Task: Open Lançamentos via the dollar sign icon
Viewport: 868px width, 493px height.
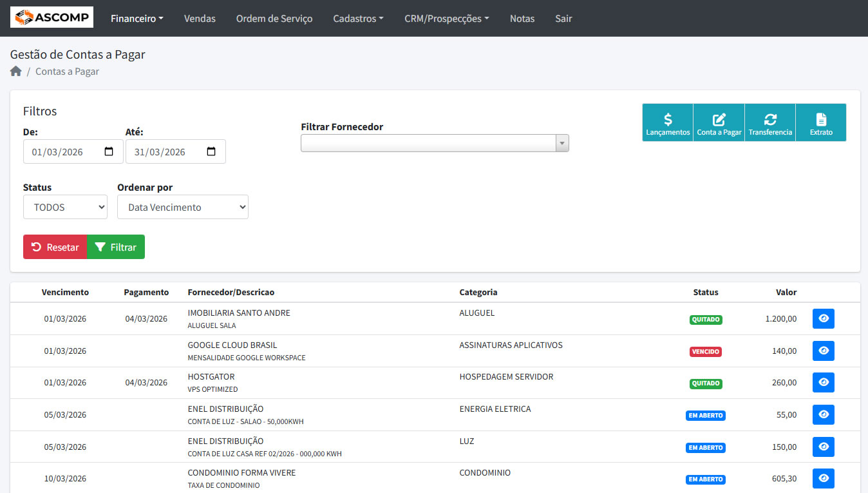Action: point(668,122)
